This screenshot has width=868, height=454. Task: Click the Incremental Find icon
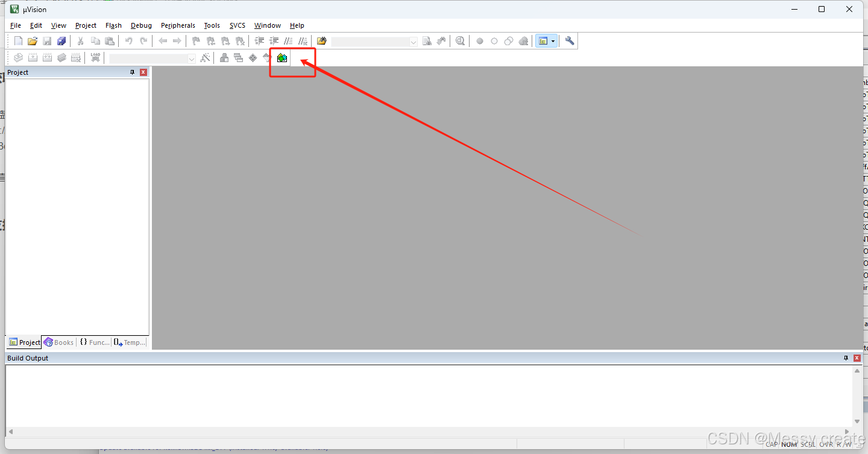[x=441, y=41]
